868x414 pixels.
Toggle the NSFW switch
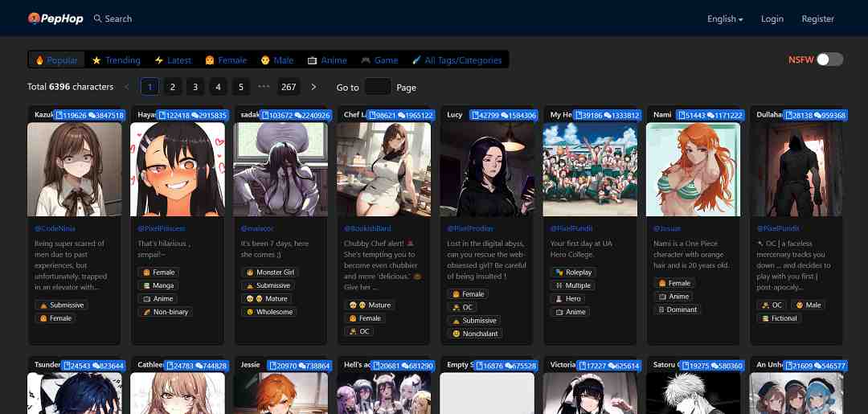coord(829,59)
